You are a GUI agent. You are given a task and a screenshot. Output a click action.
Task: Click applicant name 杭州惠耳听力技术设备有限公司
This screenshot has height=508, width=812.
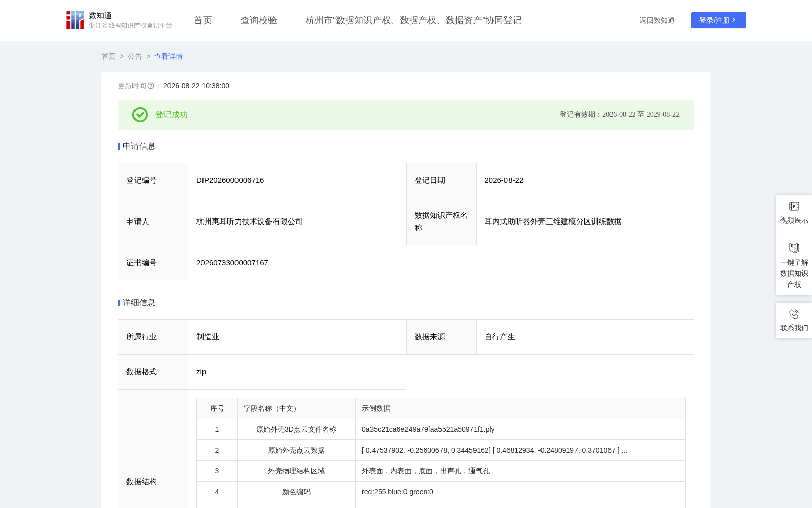pos(250,221)
